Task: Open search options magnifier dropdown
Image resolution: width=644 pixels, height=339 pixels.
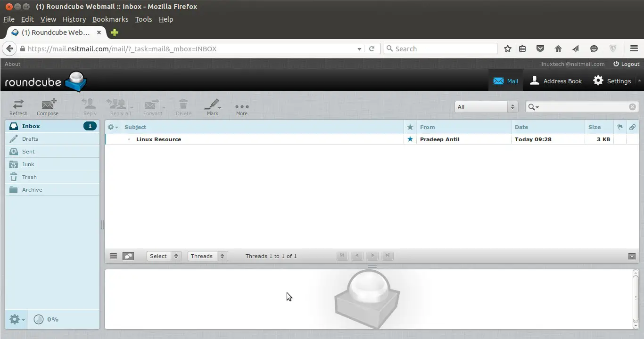Action: pos(533,107)
